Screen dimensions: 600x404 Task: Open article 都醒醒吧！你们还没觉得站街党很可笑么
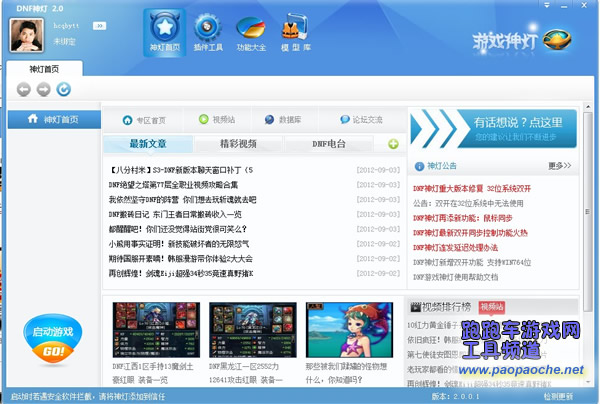click(178, 229)
